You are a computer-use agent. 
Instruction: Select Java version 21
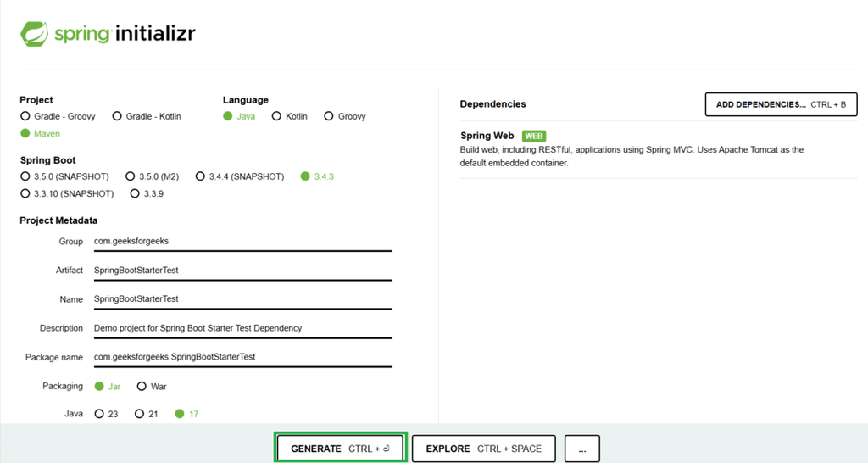(x=146, y=414)
